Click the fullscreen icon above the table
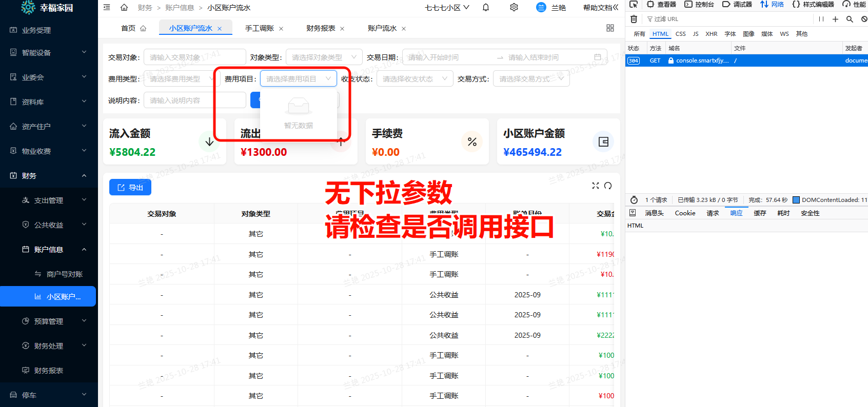This screenshot has height=407, width=868. [595, 186]
